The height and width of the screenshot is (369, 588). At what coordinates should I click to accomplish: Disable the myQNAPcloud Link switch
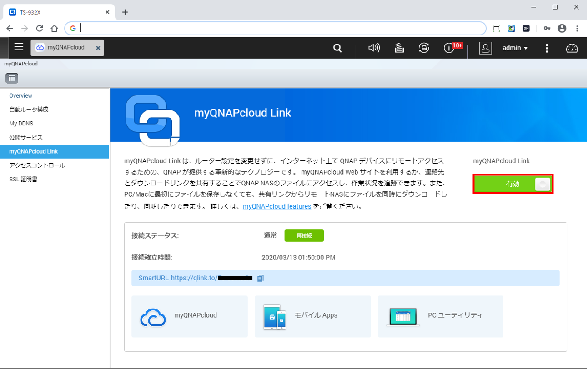tap(513, 184)
